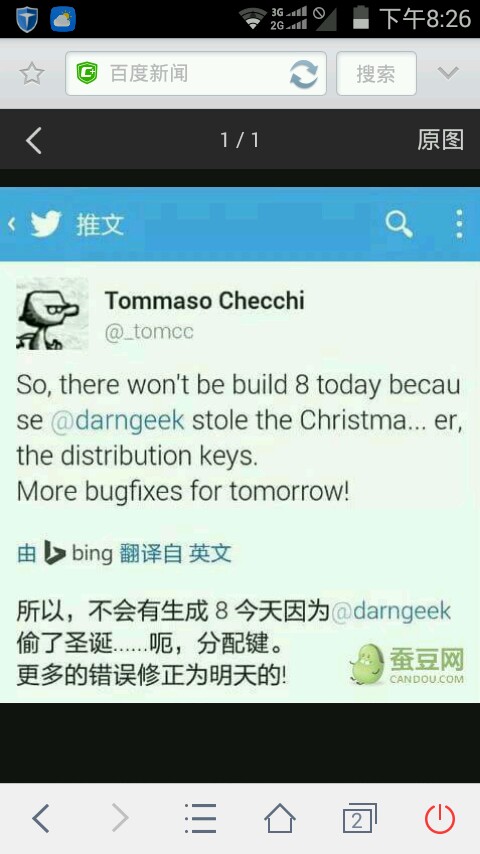Open the browser list menu icon
Viewport: 480px width, 854px height.
pyautogui.click(x=200, y=818)
